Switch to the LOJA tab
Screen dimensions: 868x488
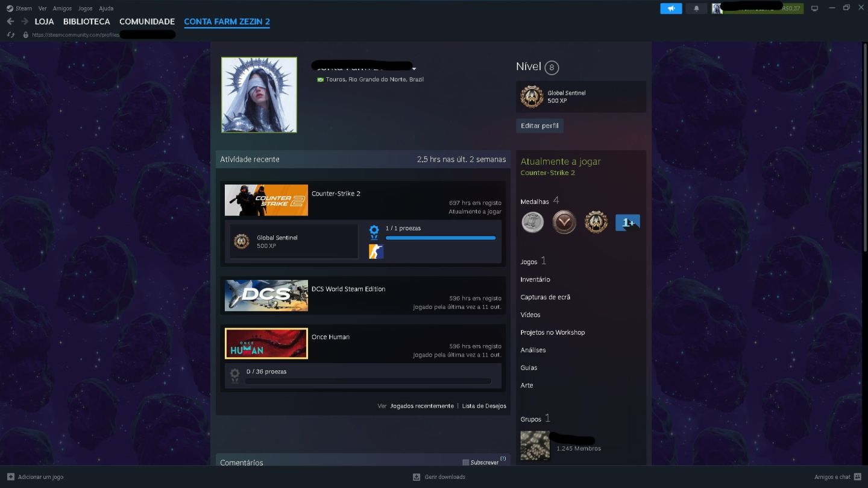(x=45, y=22)
